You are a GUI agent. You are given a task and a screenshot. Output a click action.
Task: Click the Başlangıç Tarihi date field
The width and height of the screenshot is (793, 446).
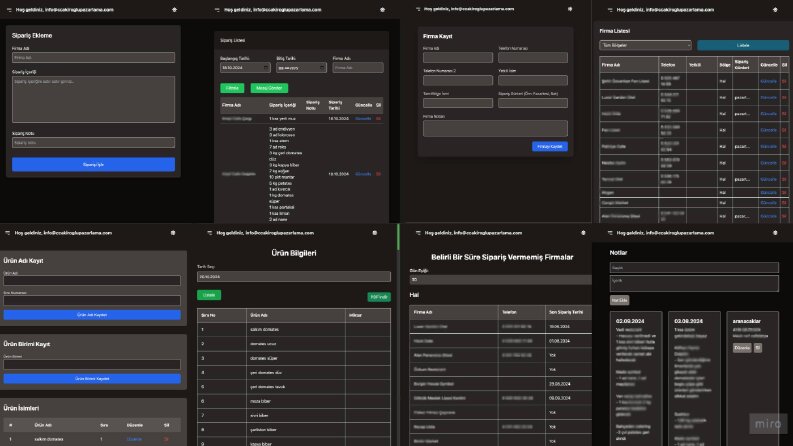click(245, 68)
